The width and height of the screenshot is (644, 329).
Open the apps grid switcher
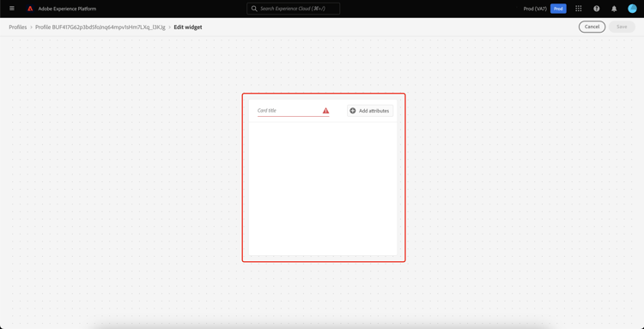point(578,9)
